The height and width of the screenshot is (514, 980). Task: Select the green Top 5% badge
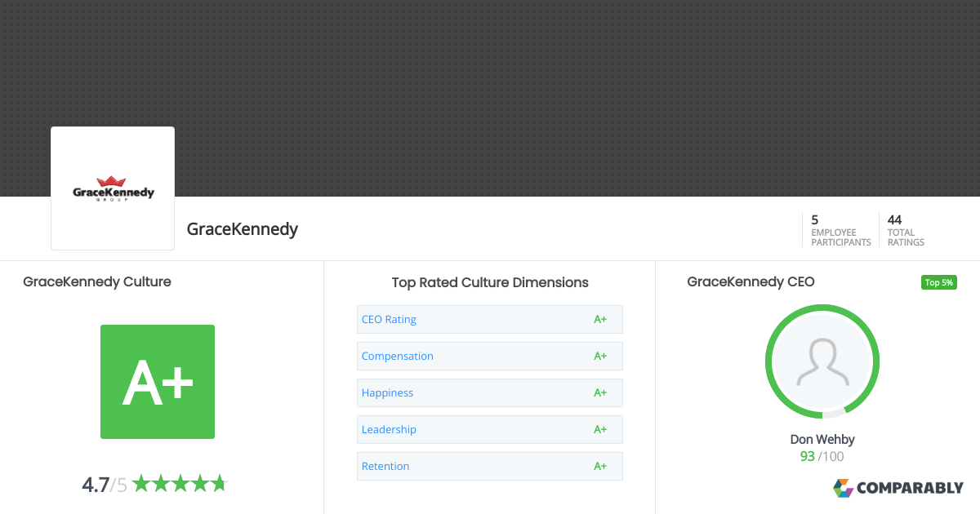938,281
